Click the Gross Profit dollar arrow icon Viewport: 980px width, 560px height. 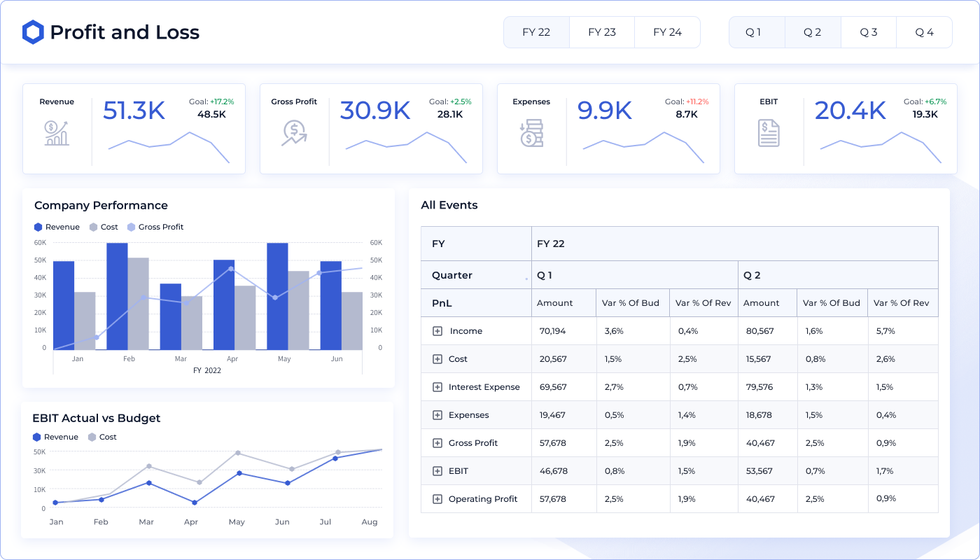[x=294, y=133]
